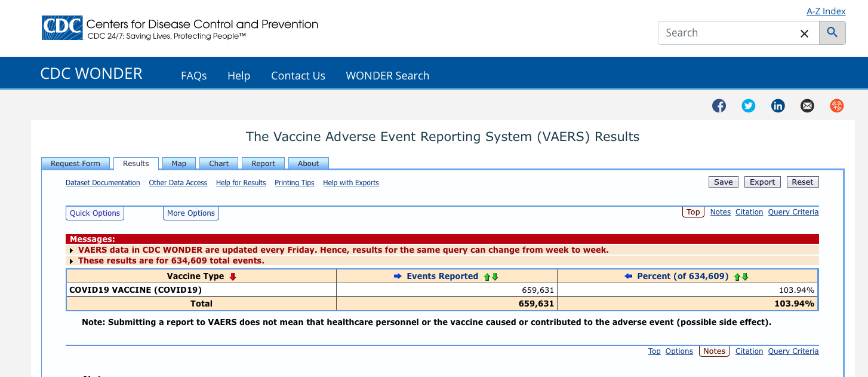The width and height of the screenshot is (868, 377).
Task: Click the Total row label
Action: click(201, 304)
